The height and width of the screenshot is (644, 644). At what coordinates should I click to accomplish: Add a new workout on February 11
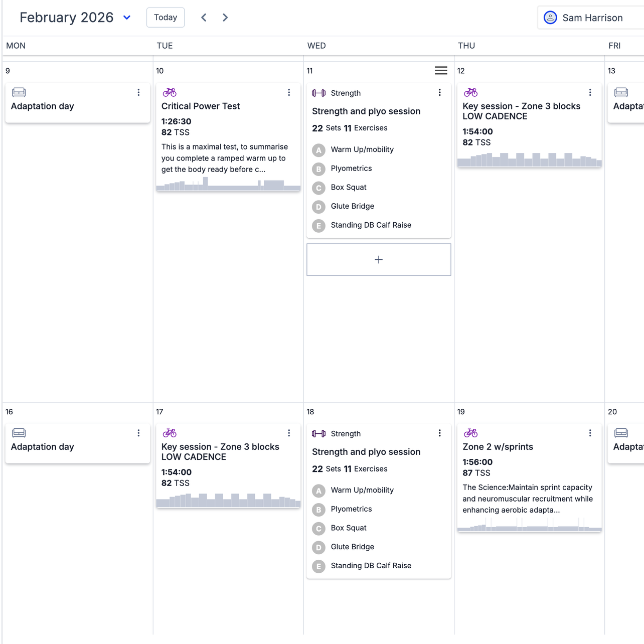(x=378, y=259)
